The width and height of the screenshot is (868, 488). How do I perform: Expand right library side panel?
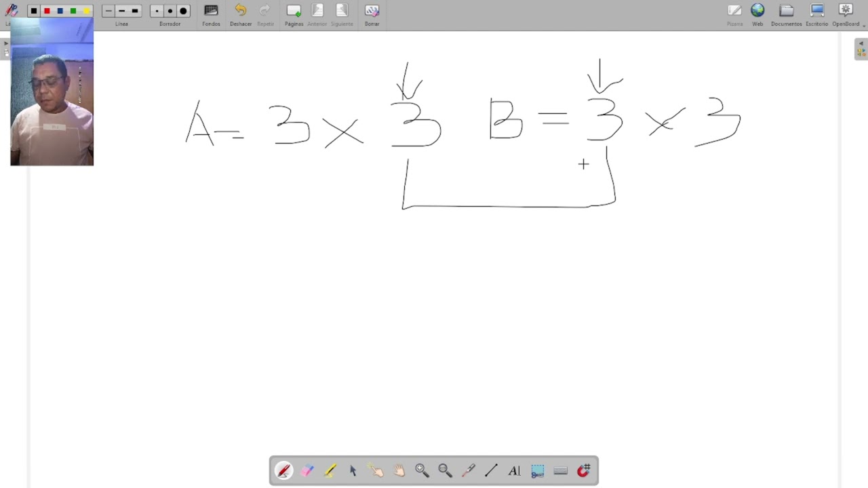(861, 49)
